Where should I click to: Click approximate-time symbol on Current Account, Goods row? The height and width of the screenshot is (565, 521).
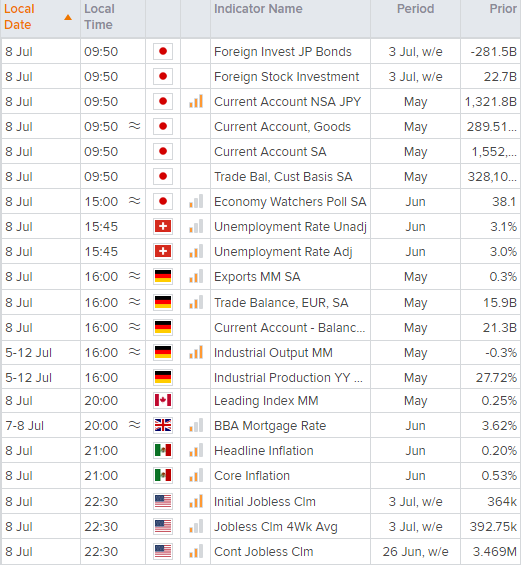[134, 126]
